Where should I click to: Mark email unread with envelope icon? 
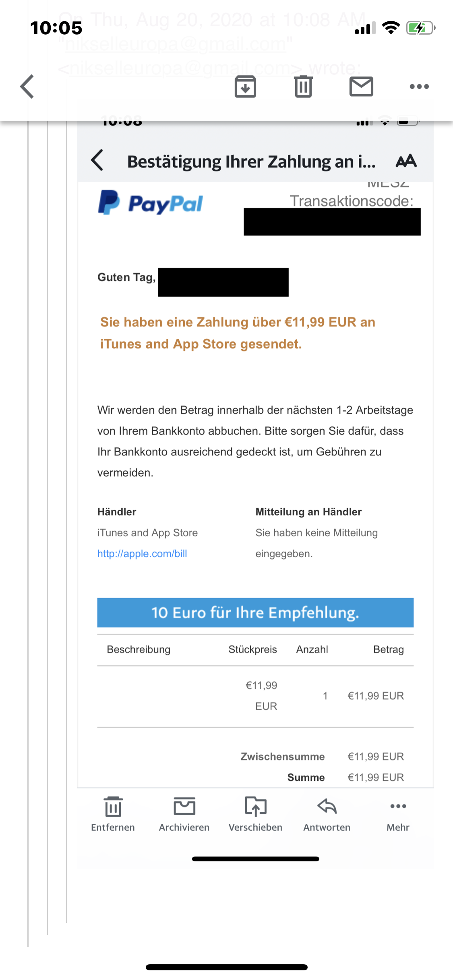pos(361,86)
